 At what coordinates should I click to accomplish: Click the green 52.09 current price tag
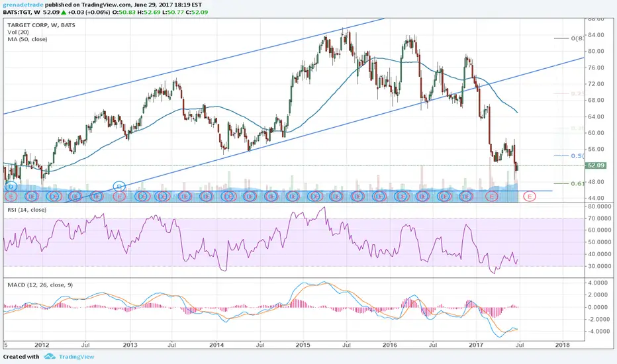[596, 165]
